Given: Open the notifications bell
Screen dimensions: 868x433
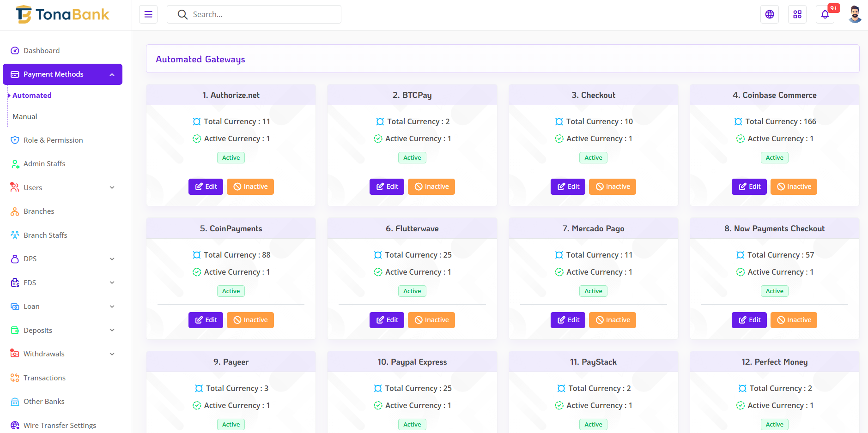Looking at the screenshot, I should tap(825, 14).
